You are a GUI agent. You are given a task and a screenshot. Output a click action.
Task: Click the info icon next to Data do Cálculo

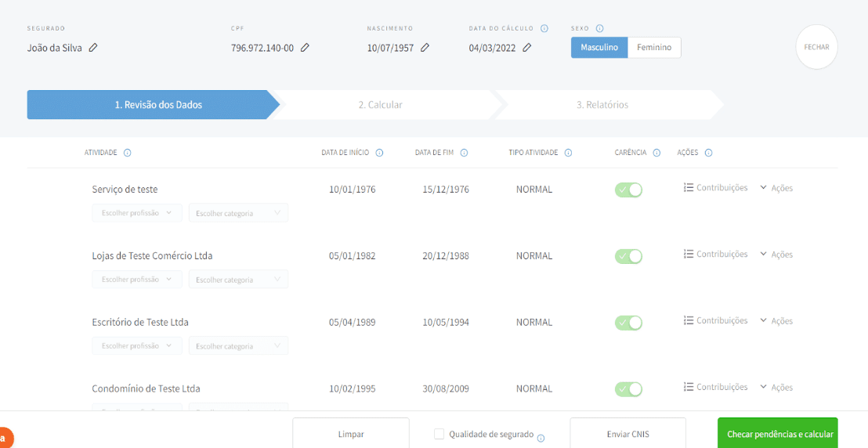click(x=544, y=28)
